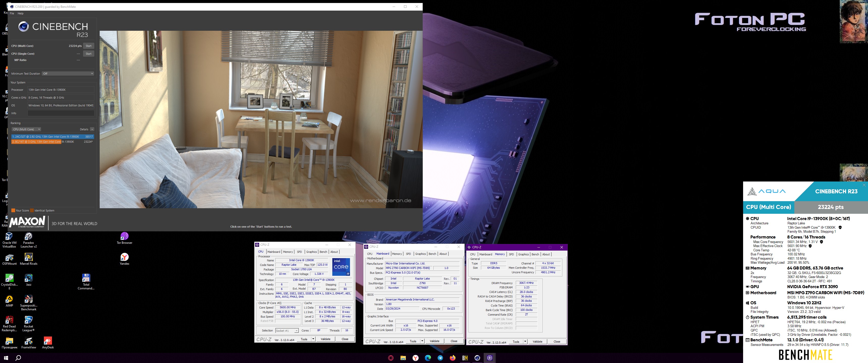Open Total Commander desktop icon
868x363 pixels.
[x=86, y=282]
